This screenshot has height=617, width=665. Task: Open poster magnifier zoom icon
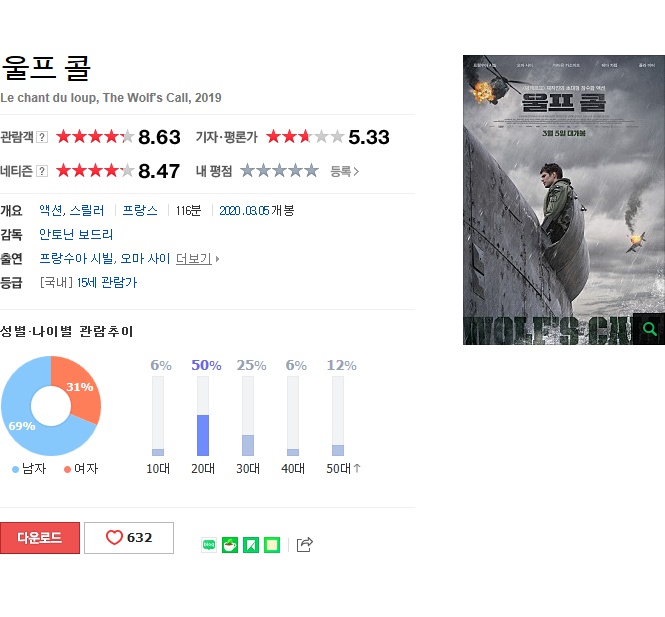(x=649, y=329)
